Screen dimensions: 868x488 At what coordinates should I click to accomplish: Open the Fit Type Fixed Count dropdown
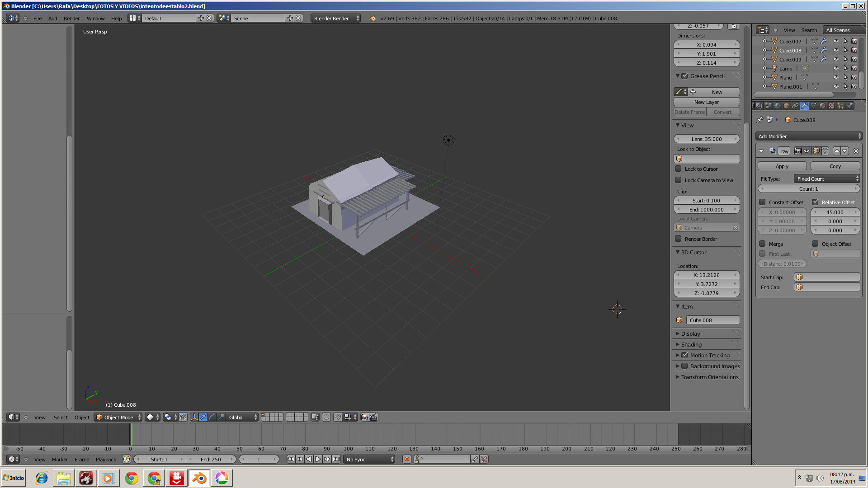tap(827, 179)
